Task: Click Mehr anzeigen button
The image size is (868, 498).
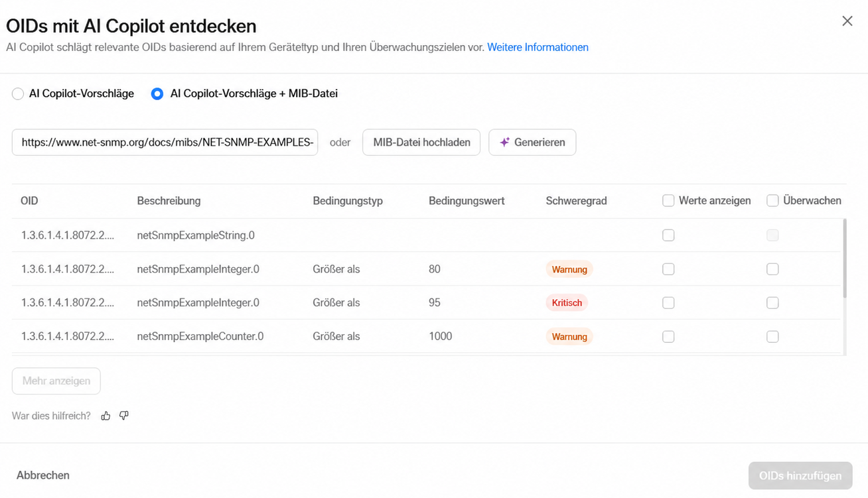Action: pos(56,381)
